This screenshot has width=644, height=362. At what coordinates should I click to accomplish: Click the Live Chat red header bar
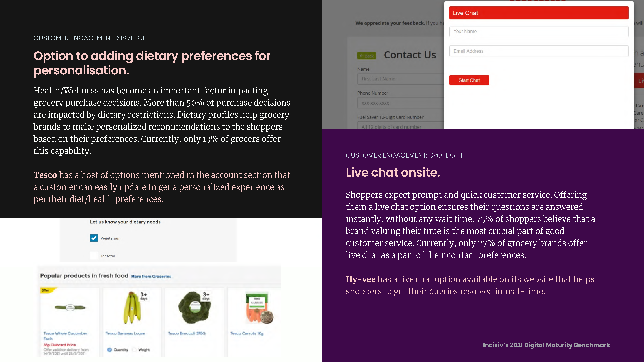click(x=539, y=13)
